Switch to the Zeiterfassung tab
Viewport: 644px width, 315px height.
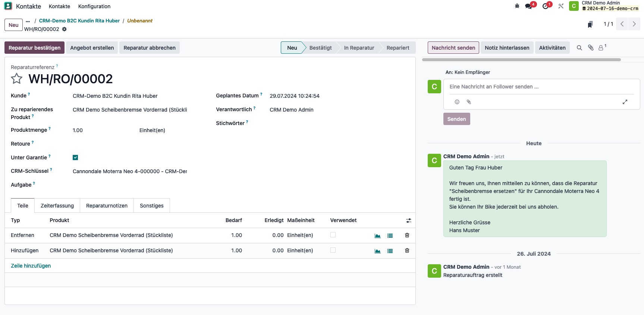pyautogui.click(x=57, y=206)
